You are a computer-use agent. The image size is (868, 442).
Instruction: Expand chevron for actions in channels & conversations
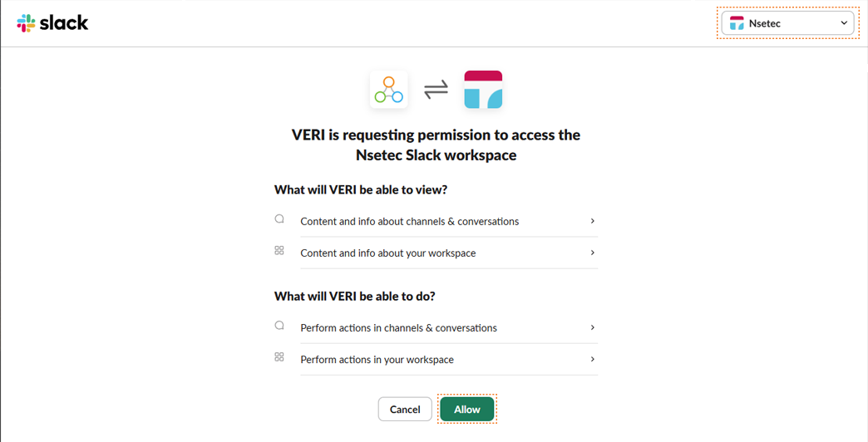592,327
